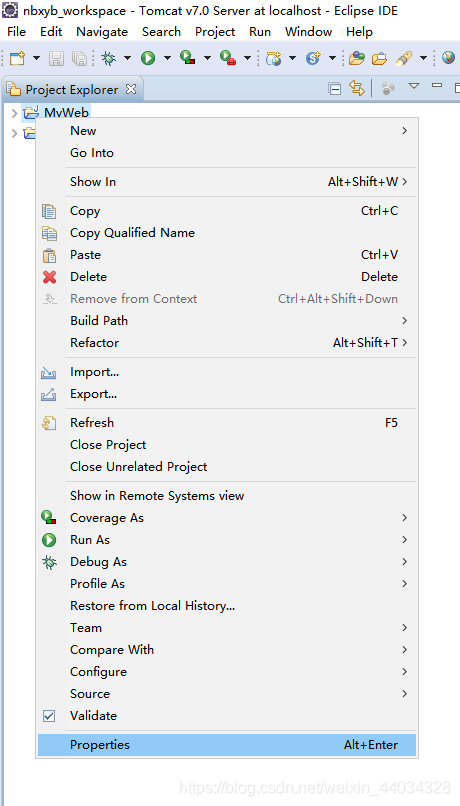Open the new servlet dropdown arrow
The image size is (460, 806).
332,58
